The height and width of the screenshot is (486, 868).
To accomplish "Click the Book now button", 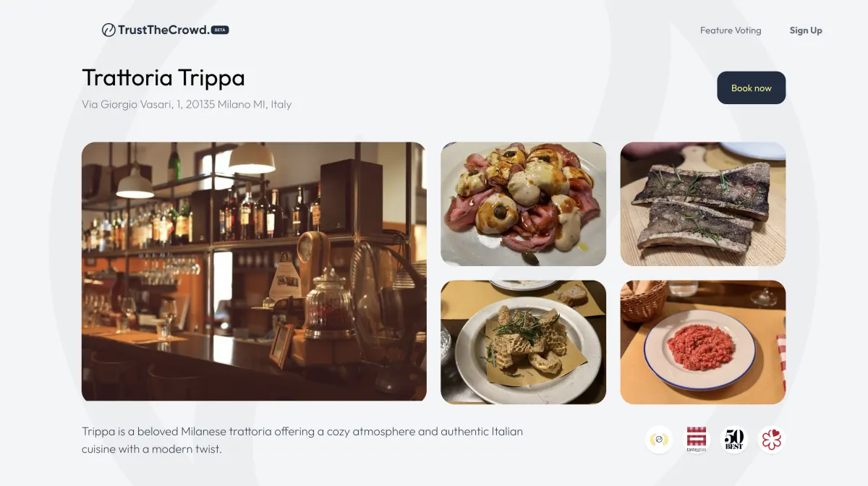I will [751, 88].
